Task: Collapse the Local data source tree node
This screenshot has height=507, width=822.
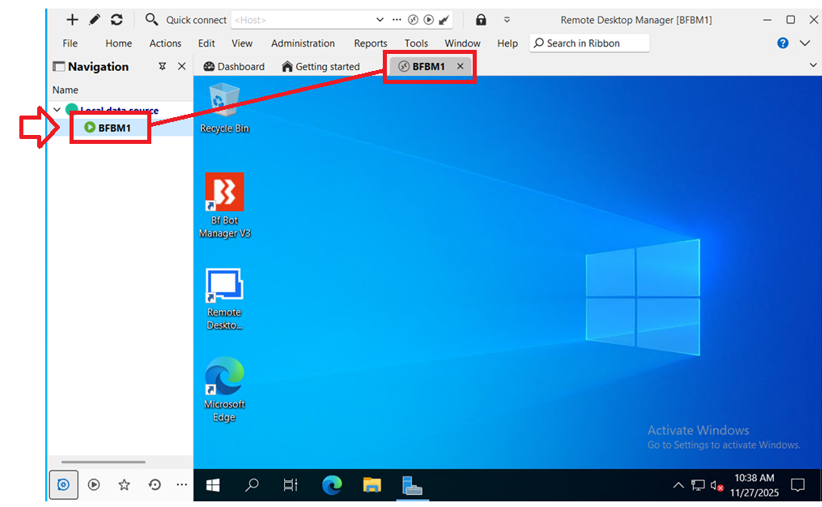Action: (57, 110)
